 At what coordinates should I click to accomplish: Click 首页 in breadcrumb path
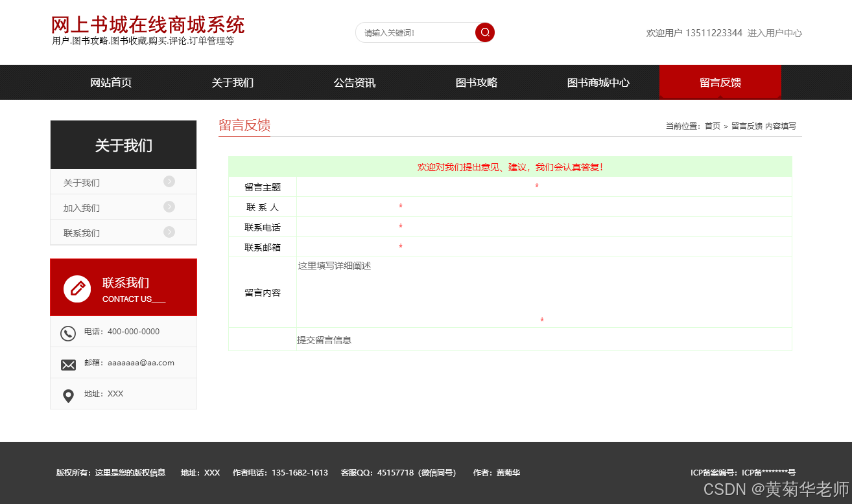click(713, 126)
